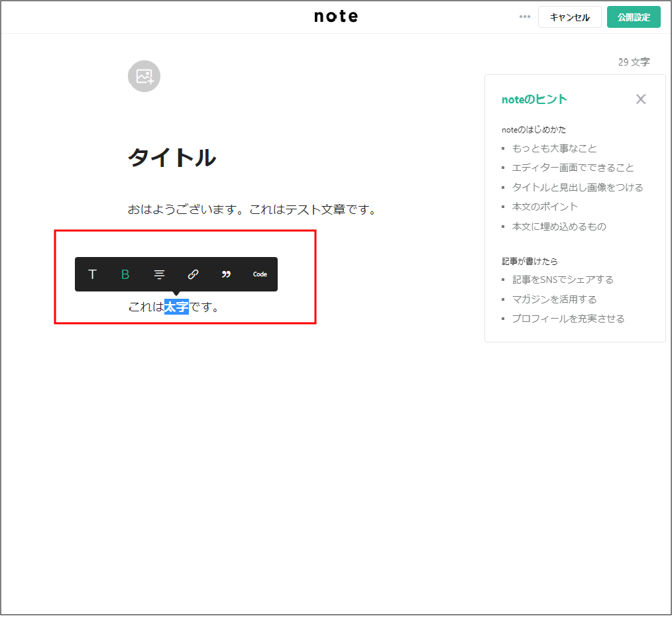Add a header image via picture icon

click(144, 76)
